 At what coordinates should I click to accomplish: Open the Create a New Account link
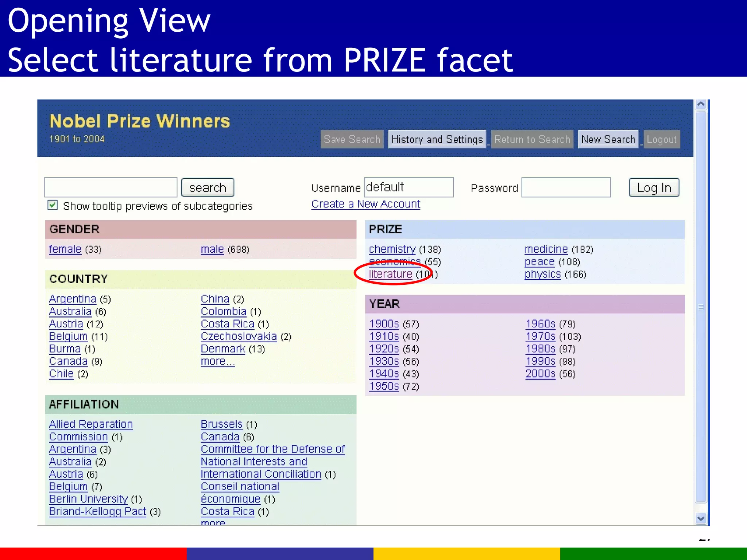click(366, 204)
